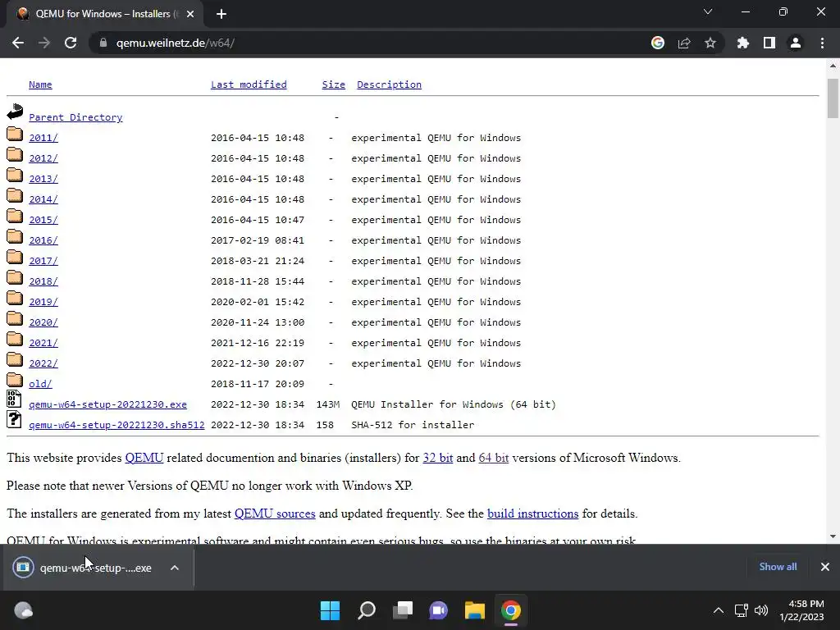Close the QEMU for Windows tab
Viewport: 840px width, 630px height.
[190, 14]
